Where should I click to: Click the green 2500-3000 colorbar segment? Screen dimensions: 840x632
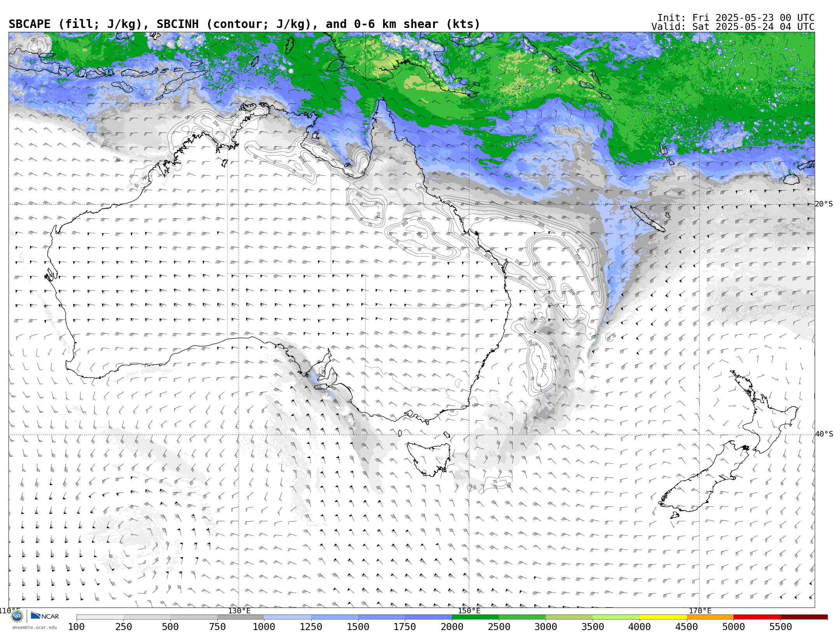pos(522,617)
